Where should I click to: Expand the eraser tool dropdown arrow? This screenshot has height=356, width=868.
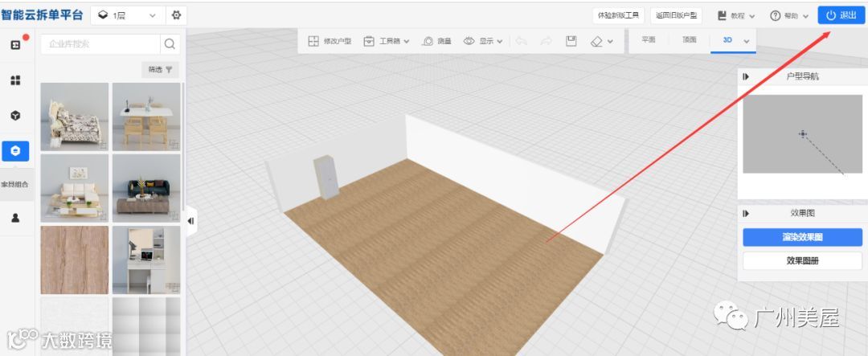click(x=610, y=42)
